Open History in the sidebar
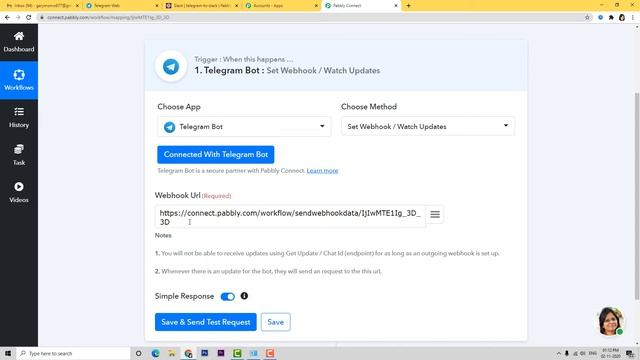The width and height of the screenshot is (640, 360). pos(19,118)
